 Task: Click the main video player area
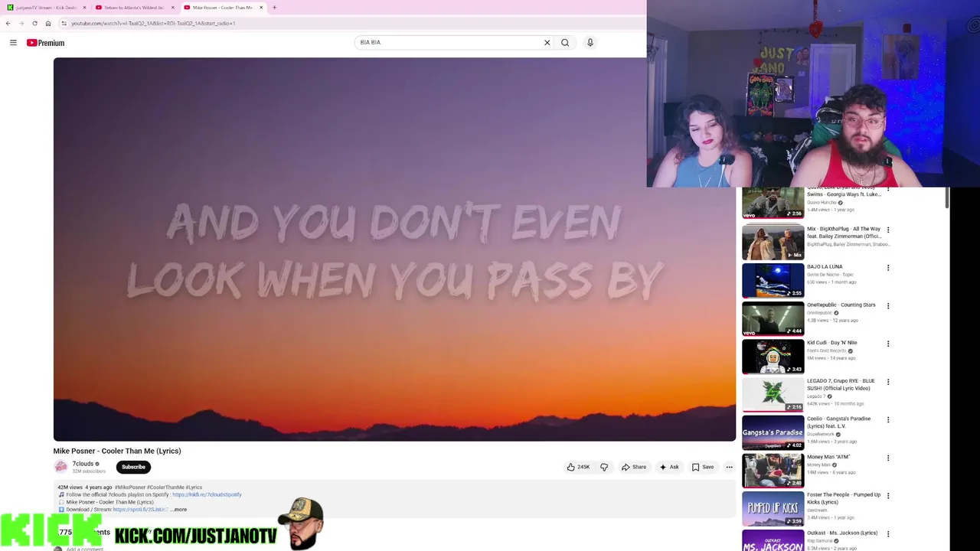(394, 249)
